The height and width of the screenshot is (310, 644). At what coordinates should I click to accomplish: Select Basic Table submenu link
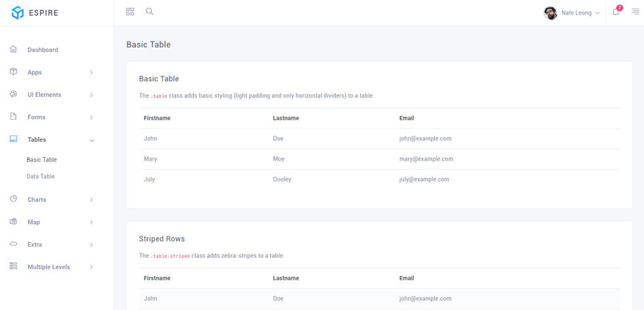click(41, 159)
